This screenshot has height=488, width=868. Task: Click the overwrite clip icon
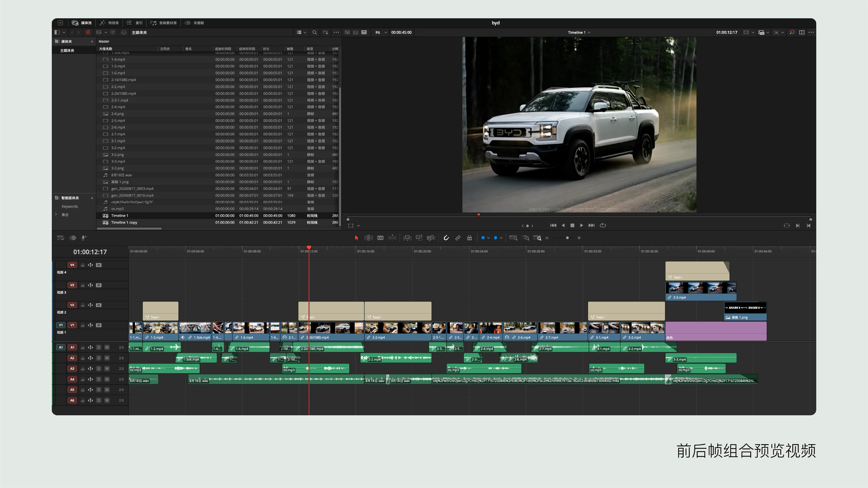(419, 238)
